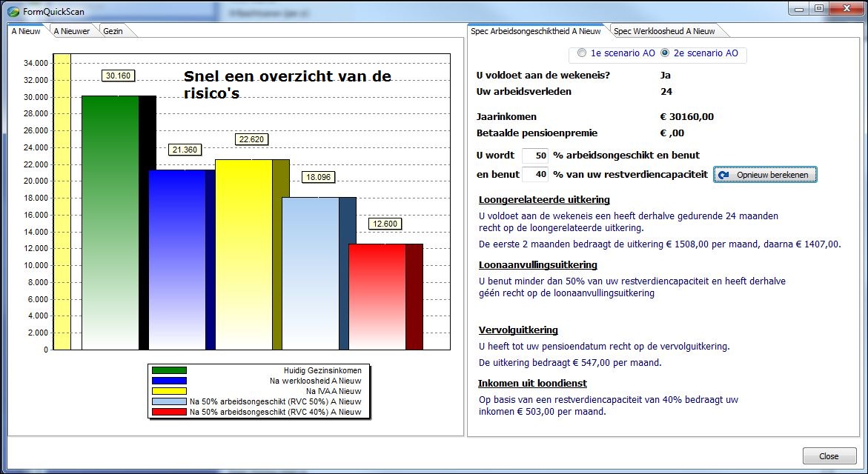This screenshot has height=474, width=868.
Task: Click the Close button
Action: [829, 456]
